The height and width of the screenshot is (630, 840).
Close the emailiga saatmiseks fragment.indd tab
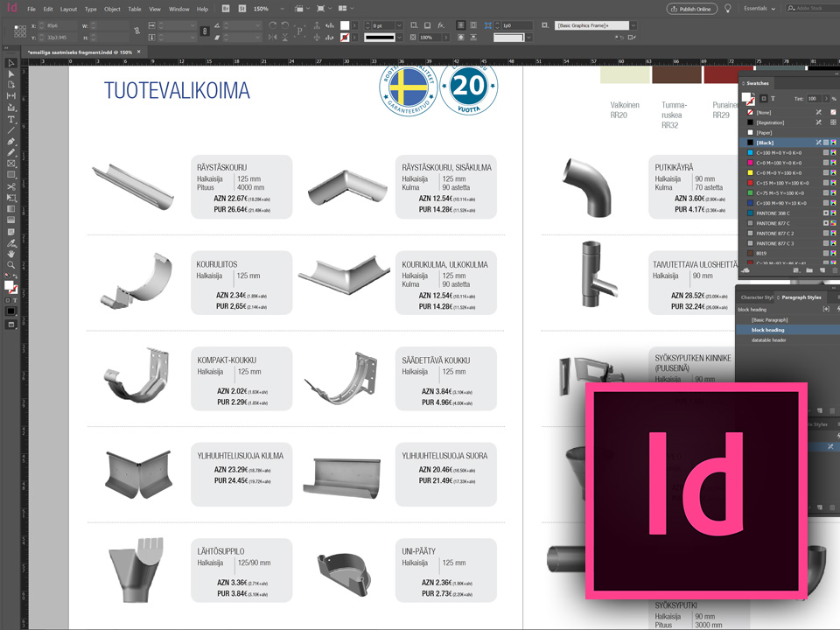pos(139,52)
